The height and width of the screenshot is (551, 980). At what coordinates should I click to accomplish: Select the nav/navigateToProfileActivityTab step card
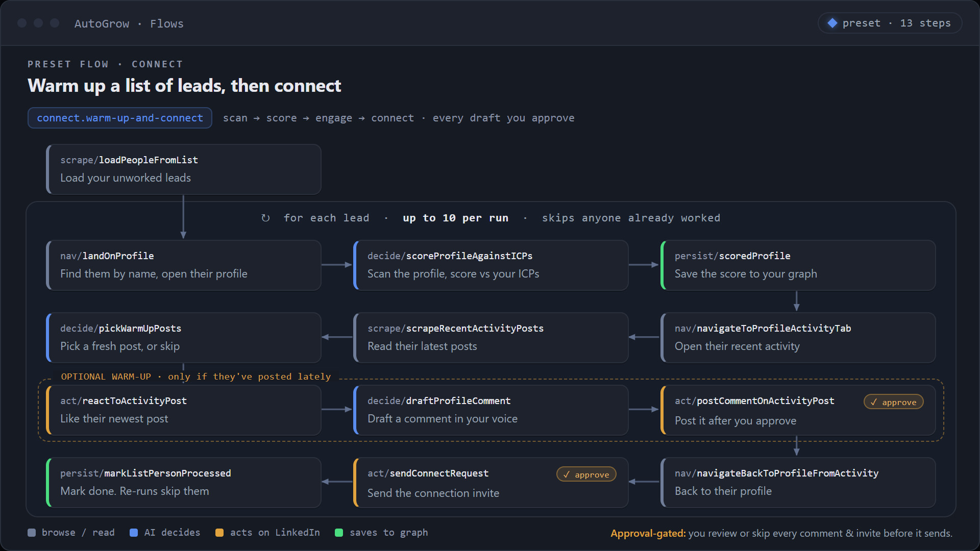(798, 338)
